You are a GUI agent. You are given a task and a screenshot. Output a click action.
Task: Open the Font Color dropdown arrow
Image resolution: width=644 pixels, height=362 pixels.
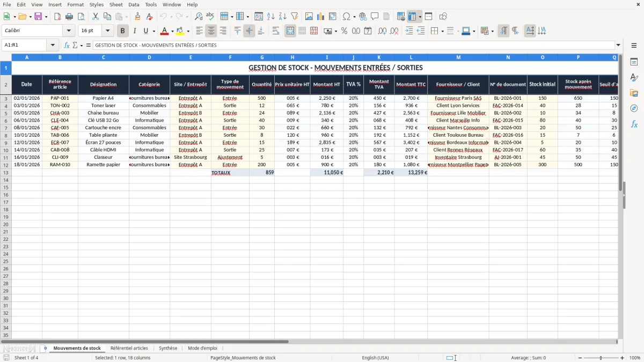172,31
